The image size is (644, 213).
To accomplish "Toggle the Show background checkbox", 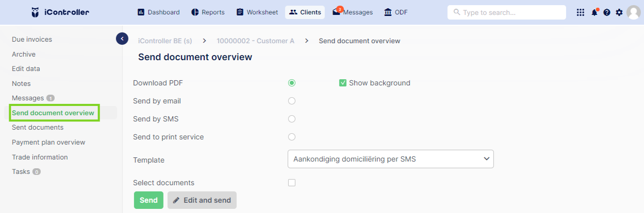I will (343, 83).
